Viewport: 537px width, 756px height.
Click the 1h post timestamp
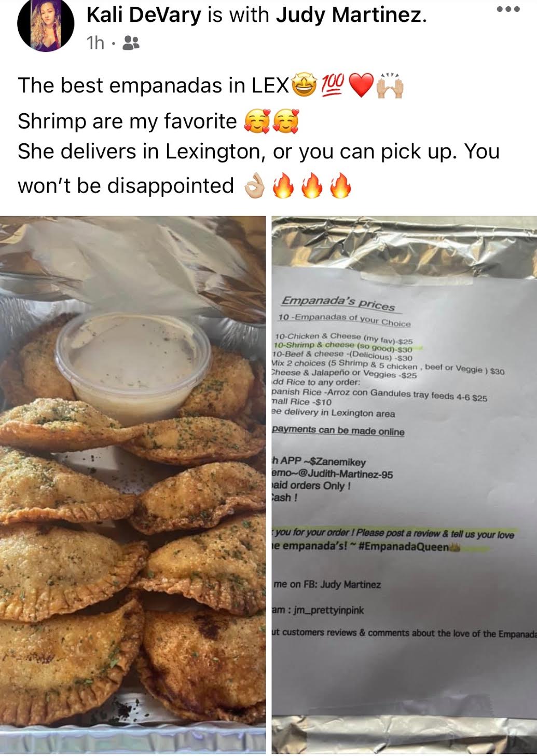point(96,43)
